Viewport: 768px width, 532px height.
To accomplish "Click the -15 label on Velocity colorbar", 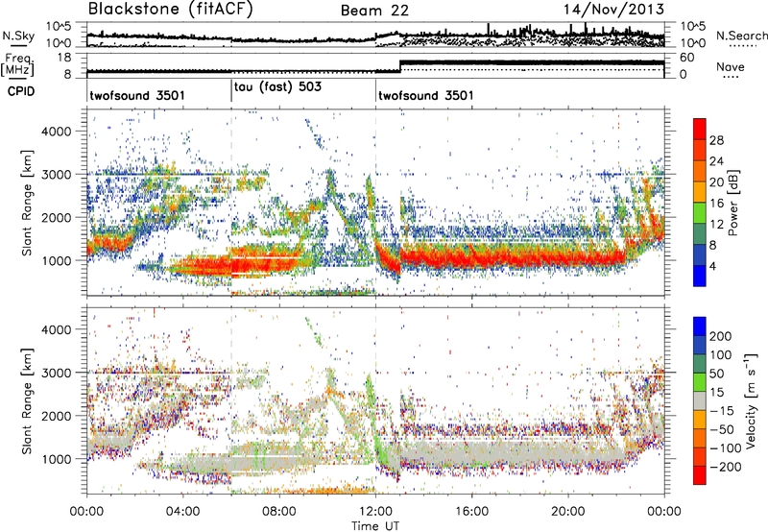I will 721,411.
